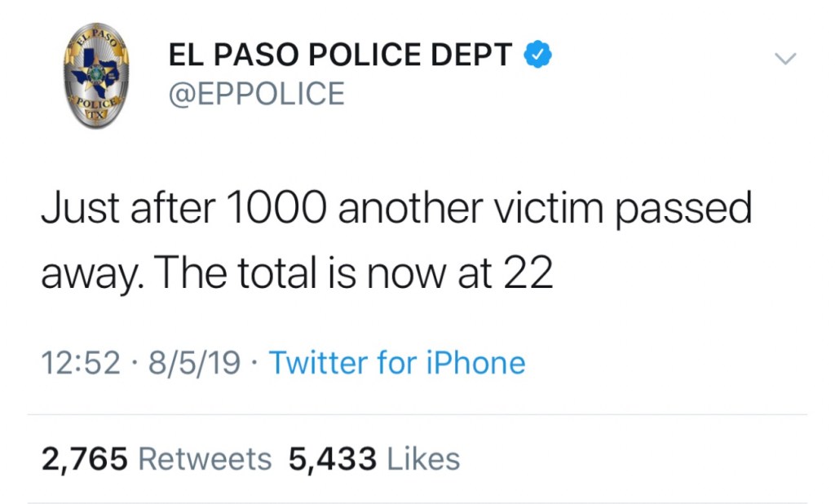Click the "Retweets" label
835x504 pixels.
(205, 459)
